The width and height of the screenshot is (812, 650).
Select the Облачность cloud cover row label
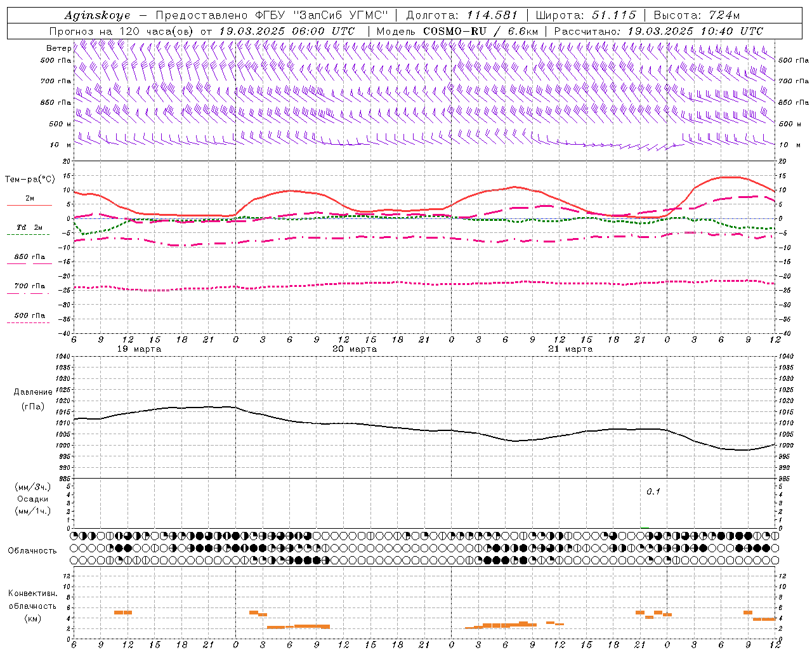coord(32,550)
